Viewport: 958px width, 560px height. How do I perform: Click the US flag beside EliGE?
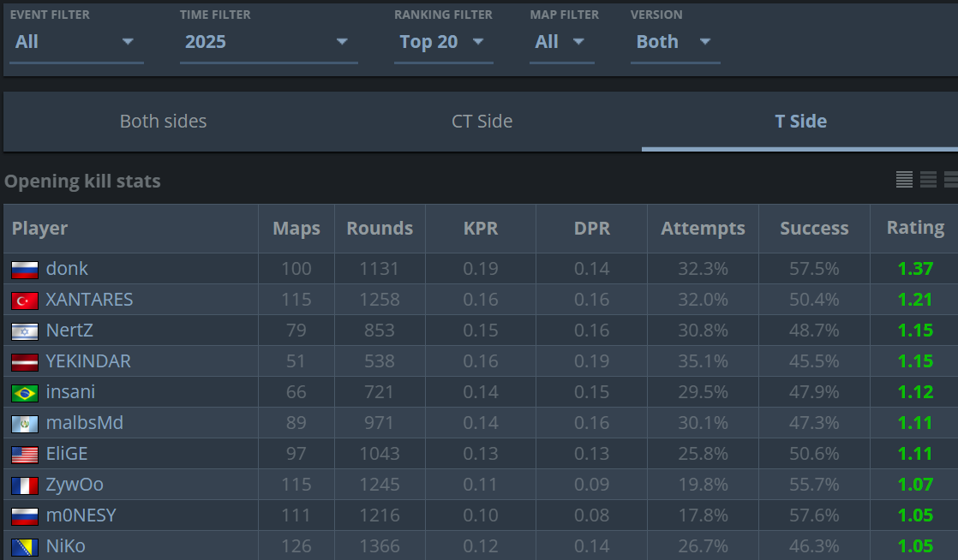pos(25,455)
